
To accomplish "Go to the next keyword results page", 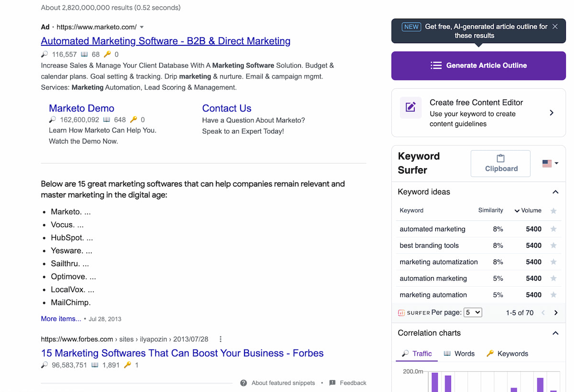I will click(556, 312).
